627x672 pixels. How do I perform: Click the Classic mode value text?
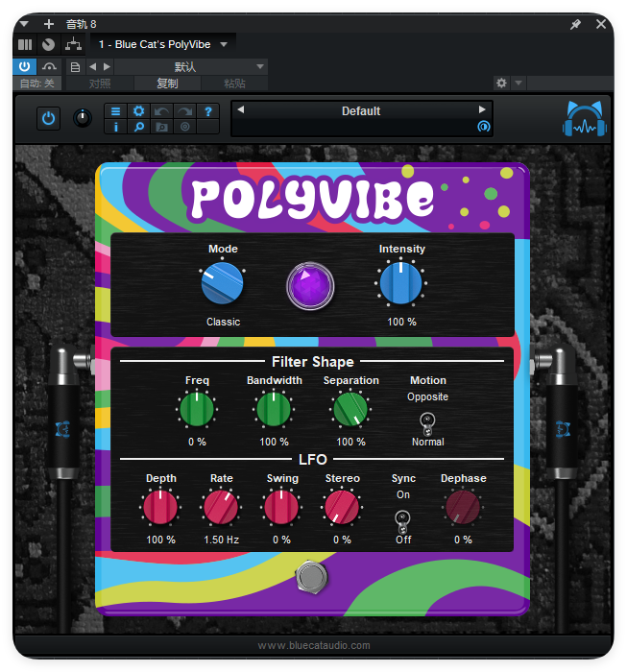click(223, 322)
